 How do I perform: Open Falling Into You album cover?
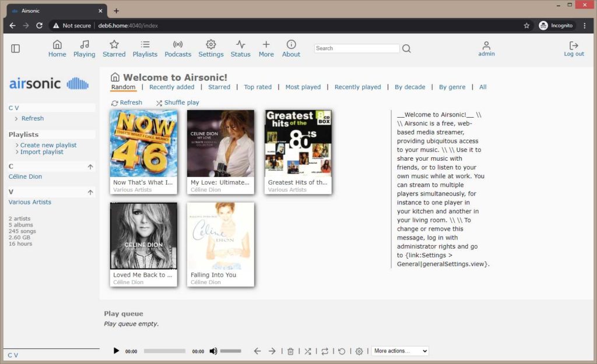(x=220, y=236)
